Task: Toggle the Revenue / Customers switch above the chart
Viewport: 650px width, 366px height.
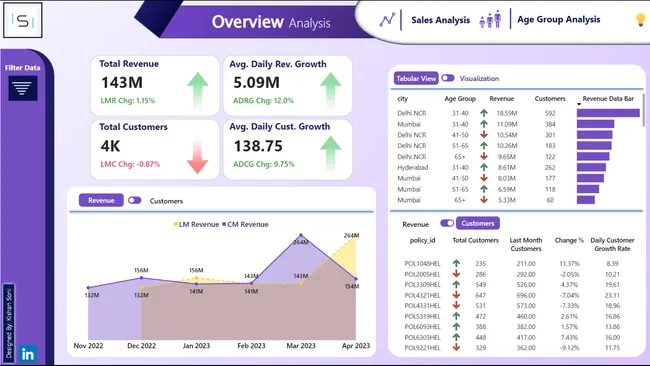Action: [x=134, y=200]
